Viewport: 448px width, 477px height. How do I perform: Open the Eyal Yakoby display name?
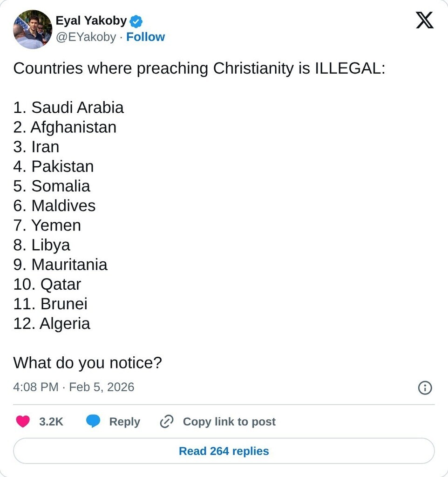click(x=91, y=21)
